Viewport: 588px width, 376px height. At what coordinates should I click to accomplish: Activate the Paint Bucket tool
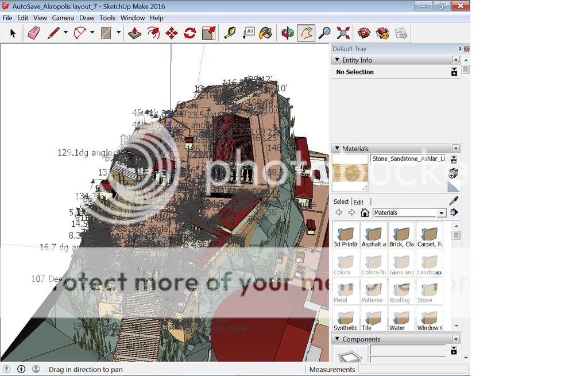click(266, 33)
